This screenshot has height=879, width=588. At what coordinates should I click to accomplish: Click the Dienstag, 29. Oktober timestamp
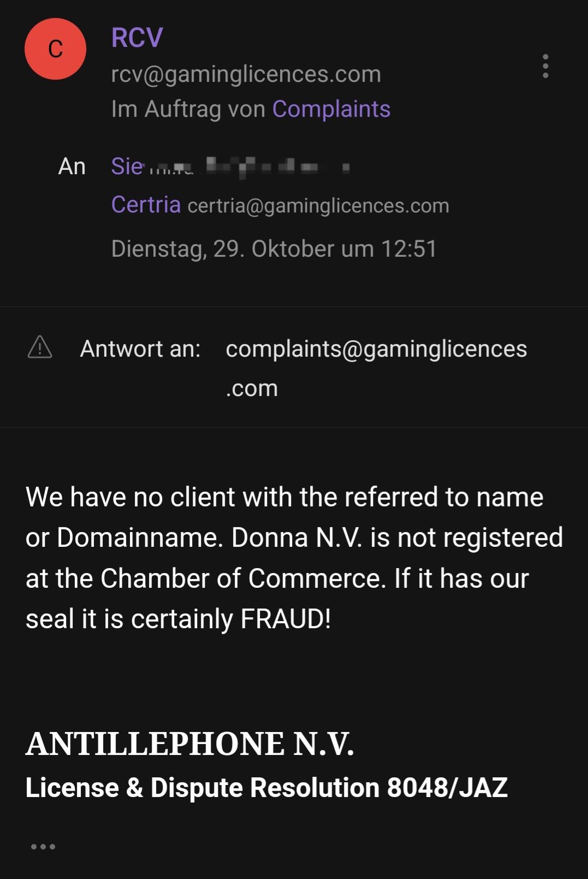tap(274, 249)
